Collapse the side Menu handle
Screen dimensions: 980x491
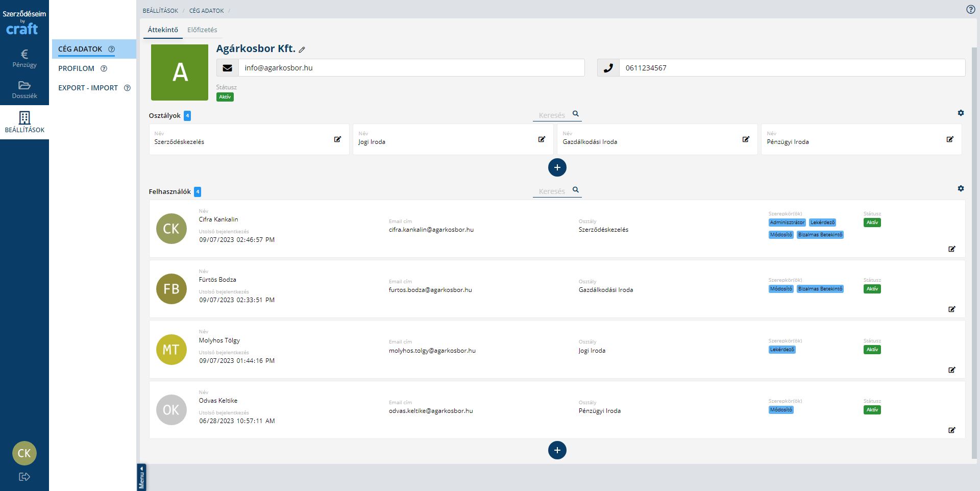click(x=141, y=477)
